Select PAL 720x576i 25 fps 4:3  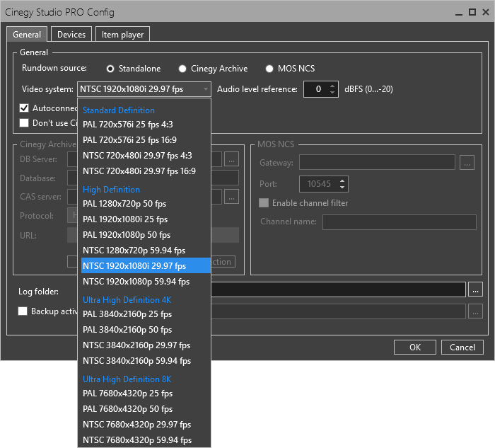tap(144, 124)
